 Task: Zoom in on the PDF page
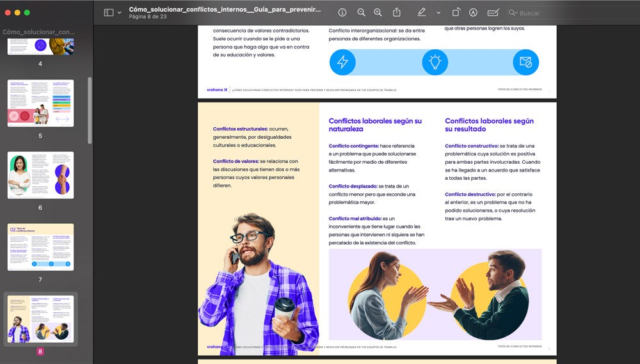pyautogui.click(x=378, y=13)
